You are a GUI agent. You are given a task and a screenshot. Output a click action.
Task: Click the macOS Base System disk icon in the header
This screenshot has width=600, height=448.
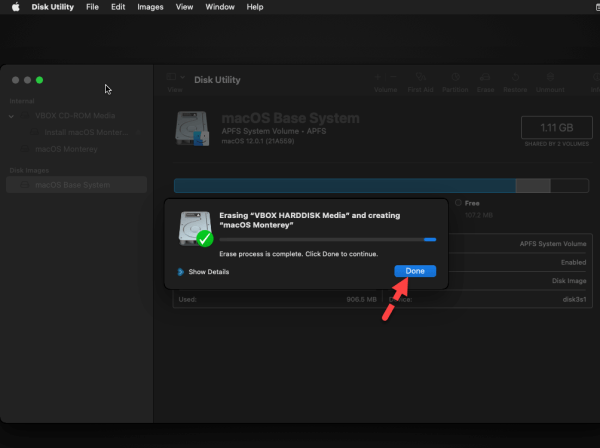pos(192,129)
